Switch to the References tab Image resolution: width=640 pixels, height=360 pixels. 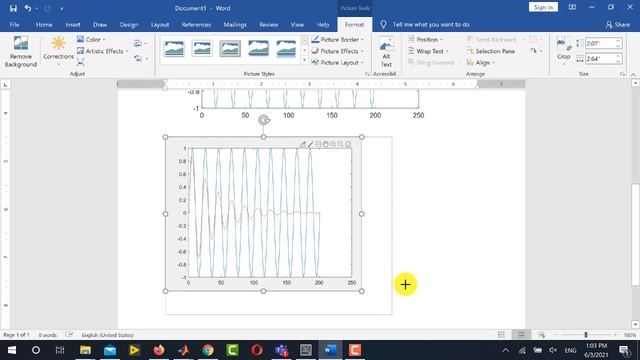196,24
